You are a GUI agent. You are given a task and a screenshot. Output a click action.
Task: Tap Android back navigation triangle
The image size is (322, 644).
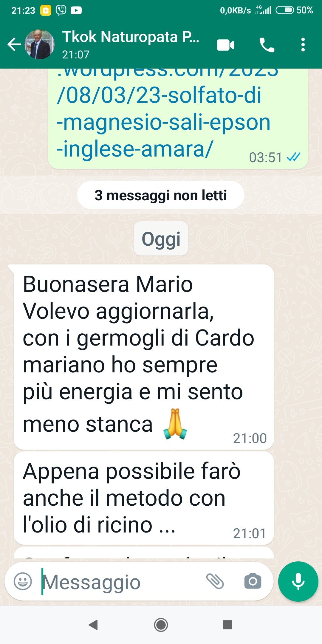point(94,625)
